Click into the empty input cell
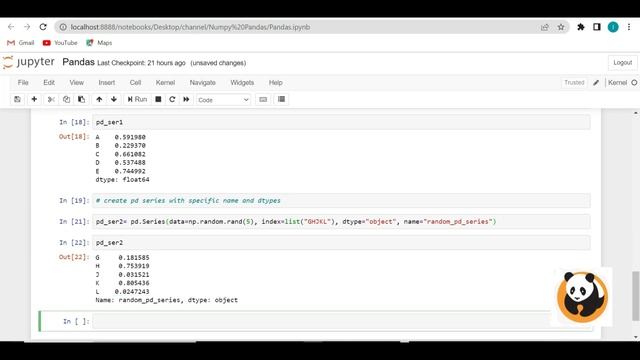Screen dimensions: 640x360 click(322, 321)
